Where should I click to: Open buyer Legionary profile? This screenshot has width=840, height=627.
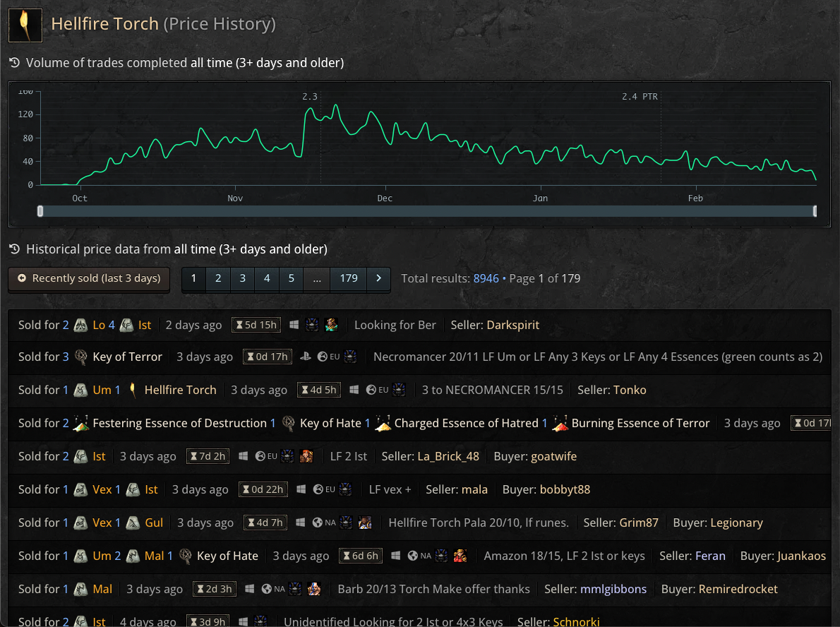pyautogui.click(x=737, y=523)
